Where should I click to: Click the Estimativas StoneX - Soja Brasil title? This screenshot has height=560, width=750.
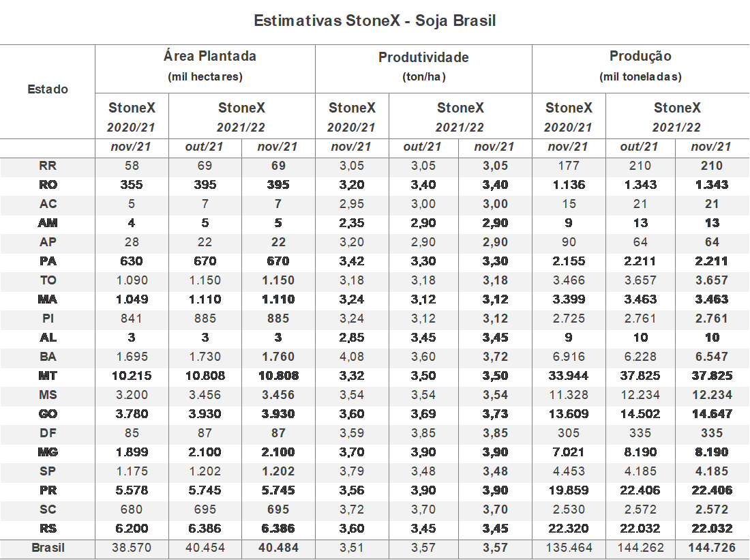(x=374, y=21)
